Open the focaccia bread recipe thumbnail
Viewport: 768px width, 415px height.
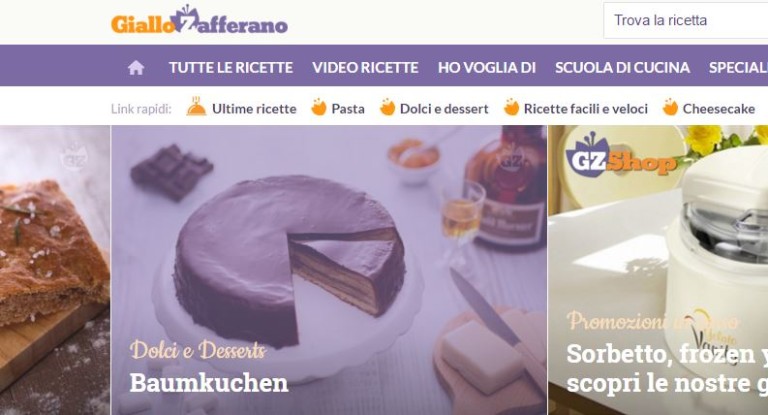click(x=55, y=270)
